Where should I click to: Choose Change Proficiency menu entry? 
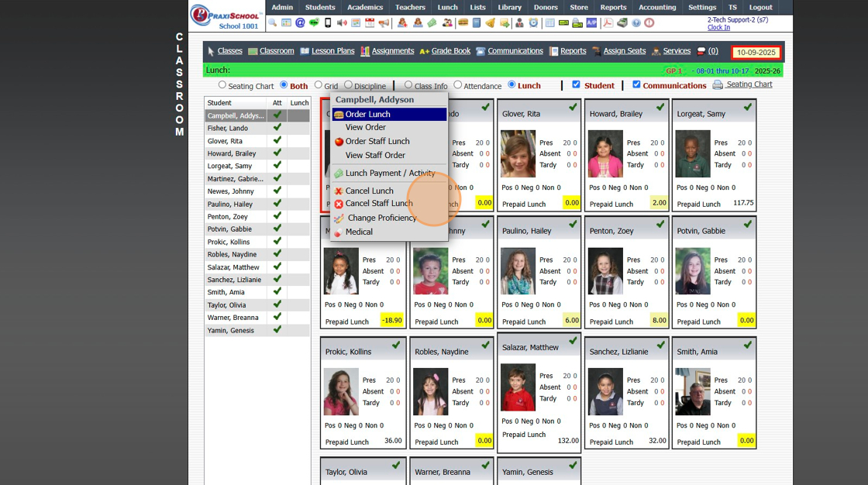389,218
